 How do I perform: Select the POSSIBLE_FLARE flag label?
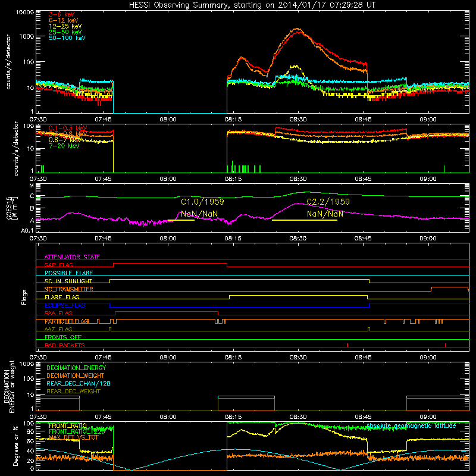pos(68,273)
